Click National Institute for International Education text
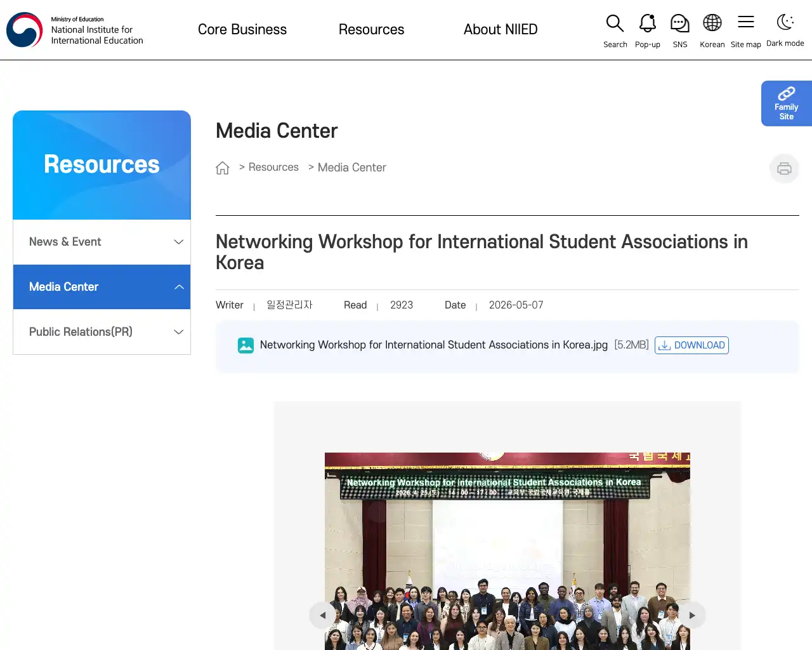The width and height of the screenshot is (812, 650). (97, 35)
